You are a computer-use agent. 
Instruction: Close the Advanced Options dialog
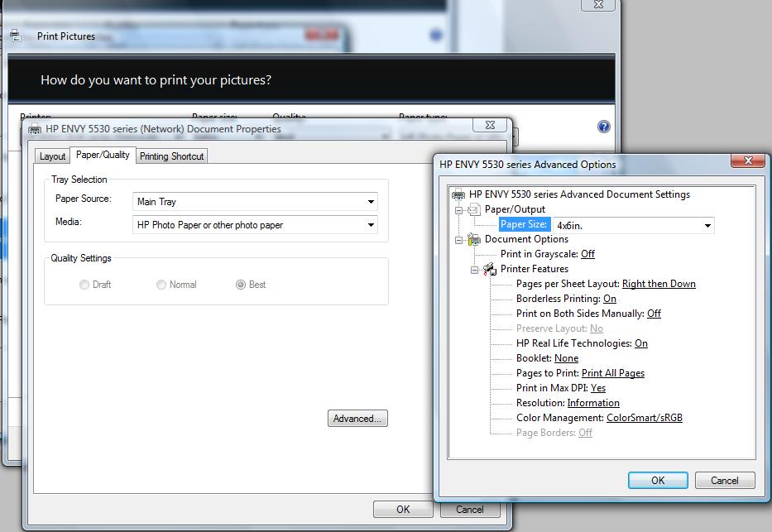click(748, 161)
